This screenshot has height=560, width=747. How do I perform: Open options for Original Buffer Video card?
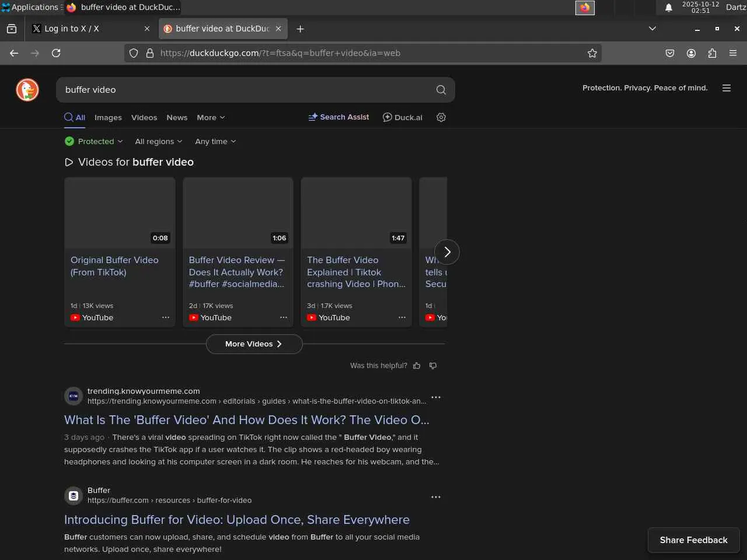(x=166, y=317)
